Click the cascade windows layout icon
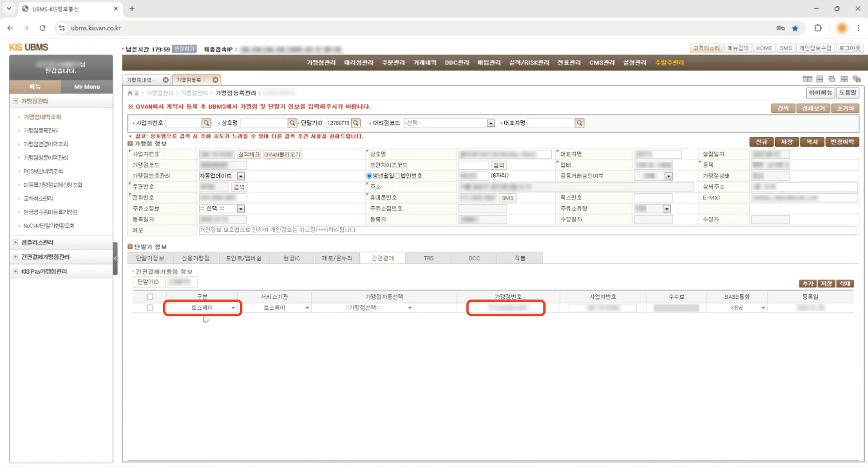 coord(832,79)
